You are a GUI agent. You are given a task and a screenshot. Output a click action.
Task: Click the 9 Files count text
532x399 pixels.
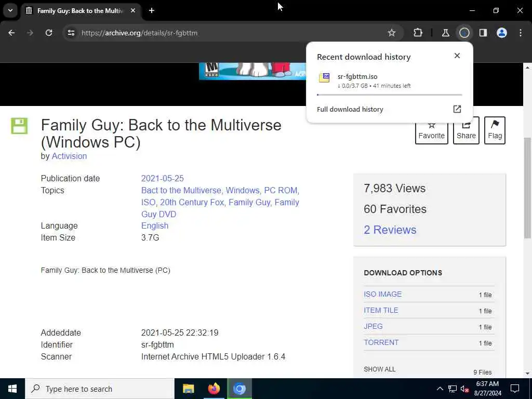[483, 372]
